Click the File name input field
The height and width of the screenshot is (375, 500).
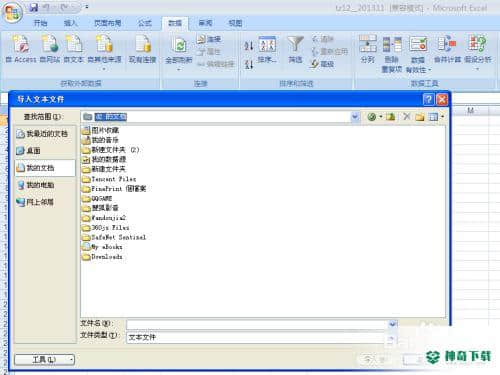[257, 324]
